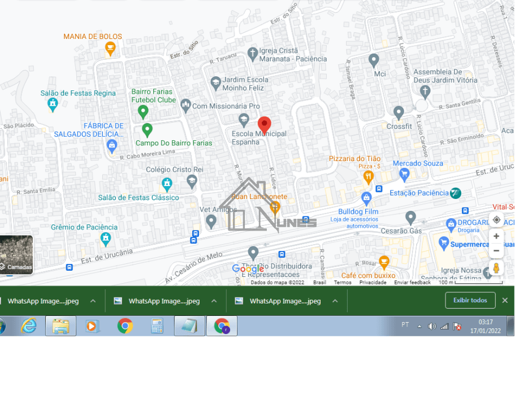Select the Bairro Farias Futebol Clube pin

pos(143,112)
